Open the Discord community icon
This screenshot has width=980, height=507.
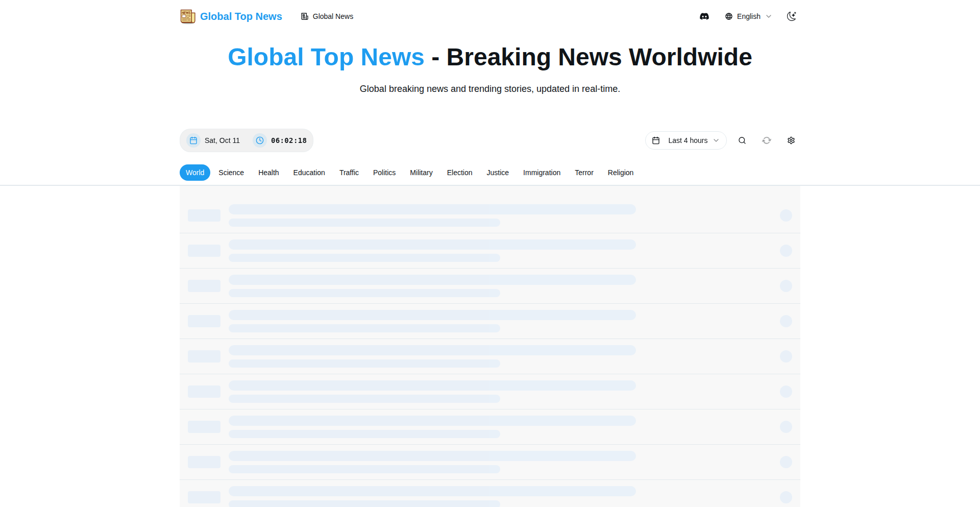point(704,16)
